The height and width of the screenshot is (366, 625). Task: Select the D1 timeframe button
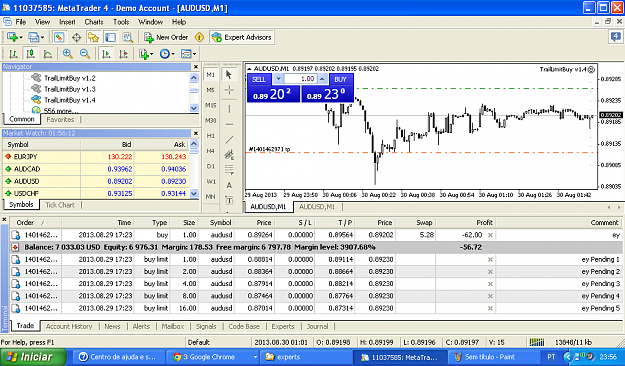point(210,166)
